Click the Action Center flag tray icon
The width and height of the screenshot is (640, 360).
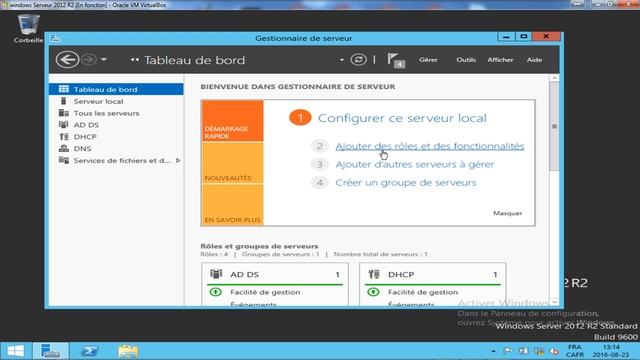[x=508, y=351]
